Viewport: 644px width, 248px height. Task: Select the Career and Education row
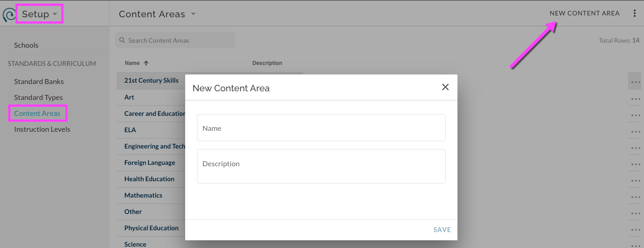[x=155, y=114]
